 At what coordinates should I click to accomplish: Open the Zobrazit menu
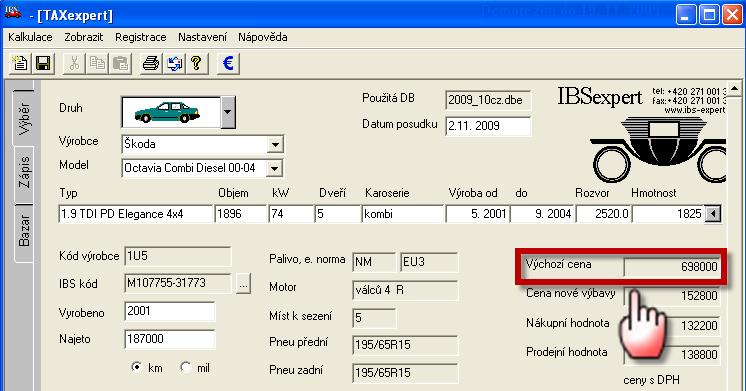pyautogui.click(x=84, y=37)
